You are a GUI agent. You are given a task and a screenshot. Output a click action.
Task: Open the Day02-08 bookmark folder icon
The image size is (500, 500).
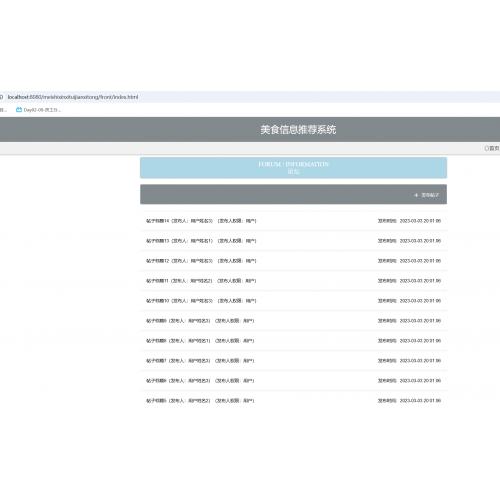(19, 110)
